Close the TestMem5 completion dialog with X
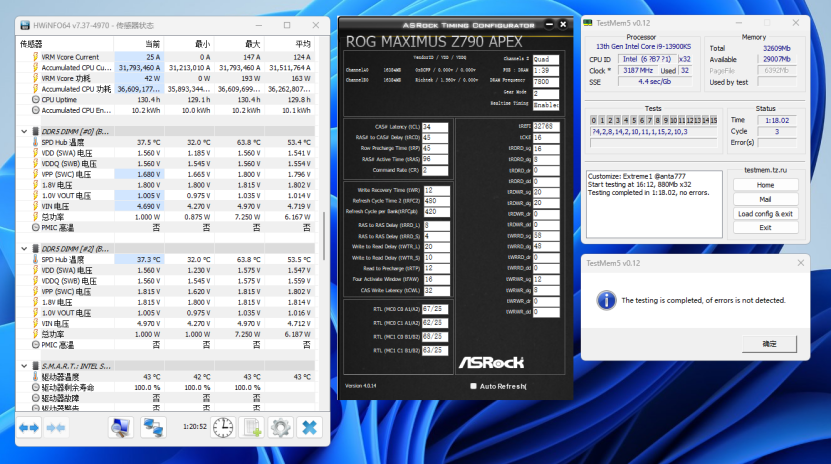The height and width of the screenshot is (464, 831). pos(800,263)
